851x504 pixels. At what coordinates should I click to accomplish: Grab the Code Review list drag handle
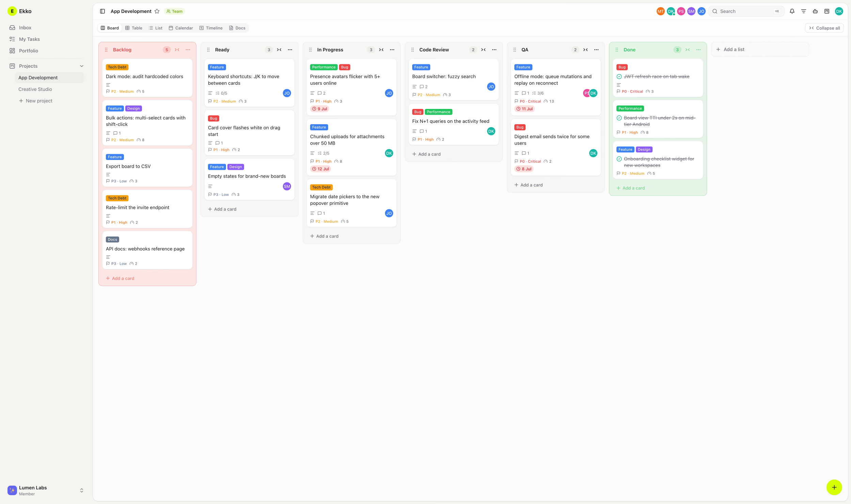click(413, 50)
